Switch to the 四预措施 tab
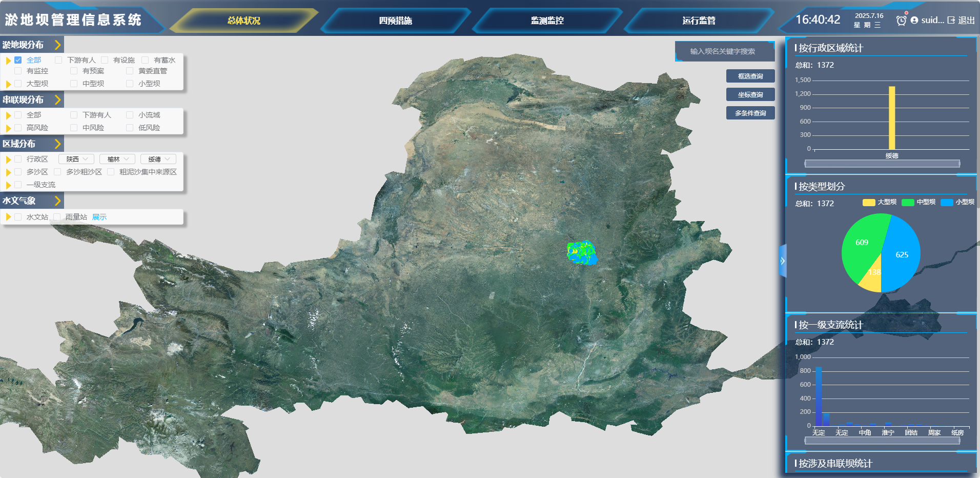This screenshot has width=980, height=478. tap(395, 21)
